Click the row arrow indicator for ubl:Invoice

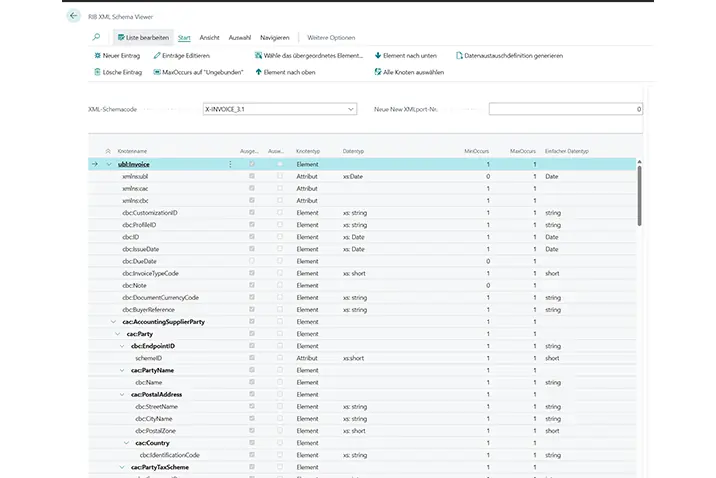[x=95, y=164]
